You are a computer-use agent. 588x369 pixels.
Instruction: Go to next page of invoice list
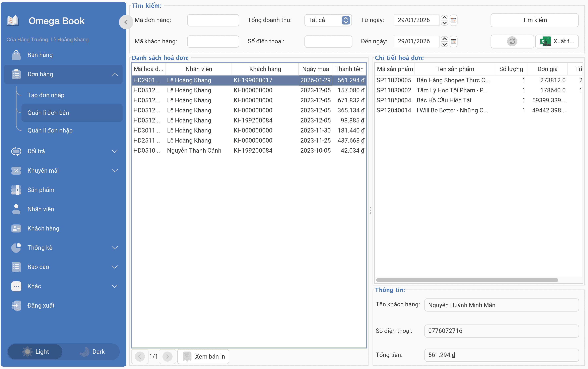168,356
